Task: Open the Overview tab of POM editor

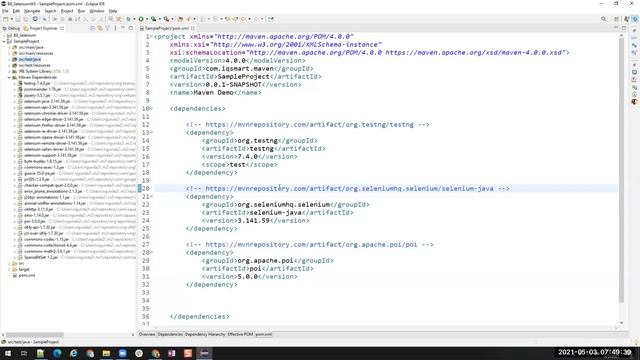Action: (x=147, y=334)
